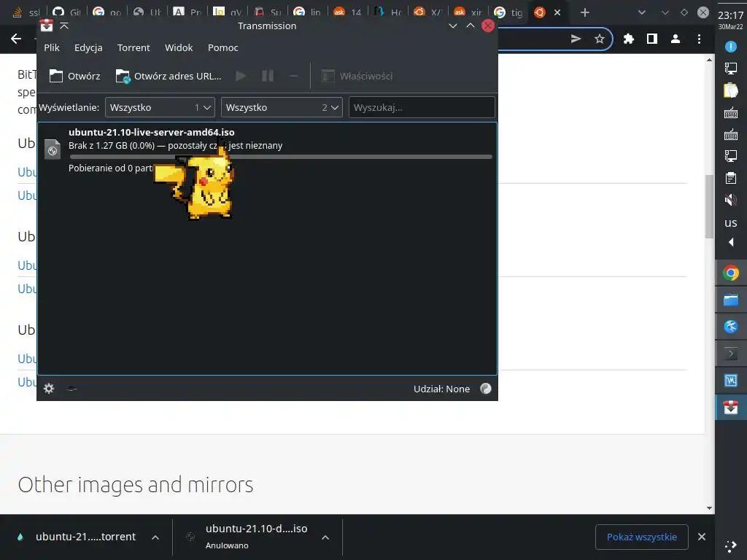Click keep-above arrow in Transmission title bar
Screen dimensions: 747x560
coord(64,26)
